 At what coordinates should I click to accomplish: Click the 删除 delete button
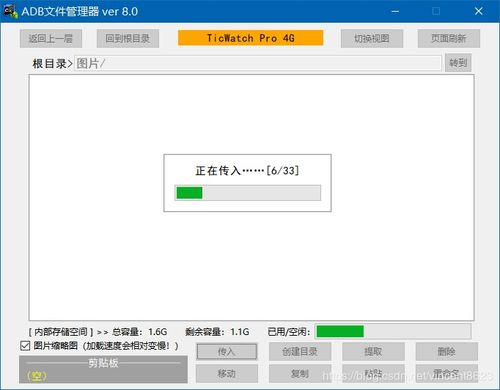447,352
